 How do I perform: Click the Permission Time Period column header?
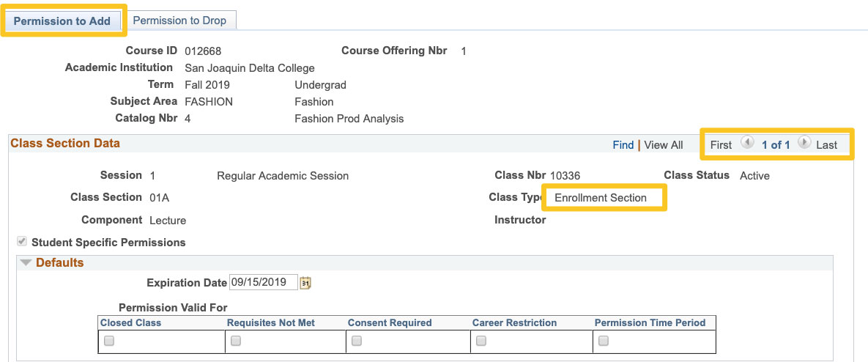[650, 322]
